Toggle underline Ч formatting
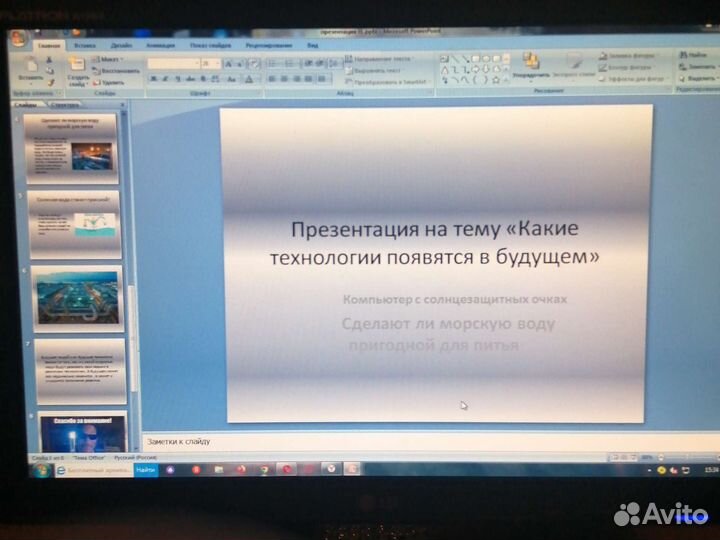The image size is (720, 540). tap(178, 79)
